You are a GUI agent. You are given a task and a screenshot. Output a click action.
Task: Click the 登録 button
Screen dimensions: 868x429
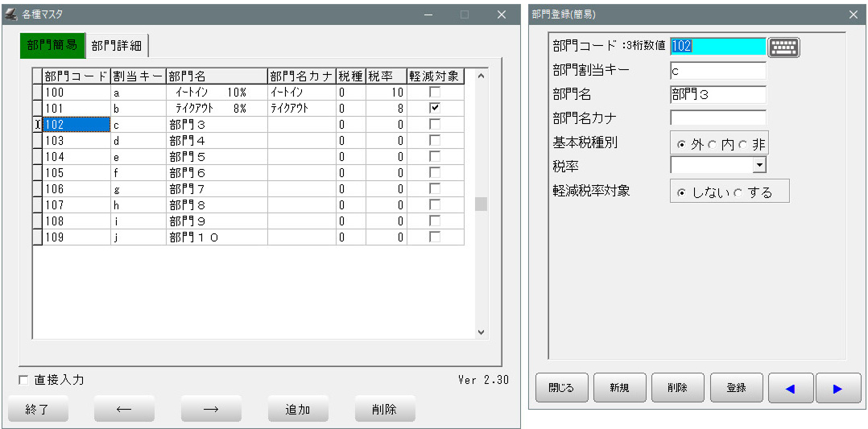[736, 388]
